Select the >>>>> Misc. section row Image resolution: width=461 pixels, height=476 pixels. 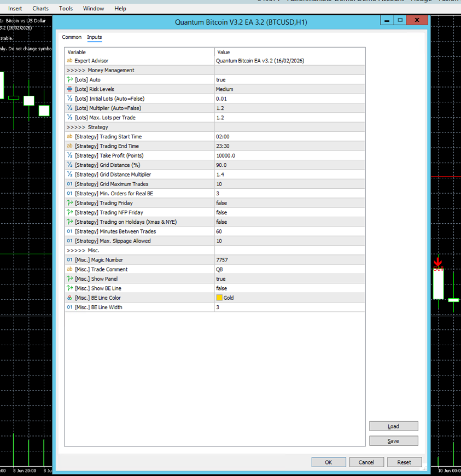pyautogui.click(x=214, y=250)
